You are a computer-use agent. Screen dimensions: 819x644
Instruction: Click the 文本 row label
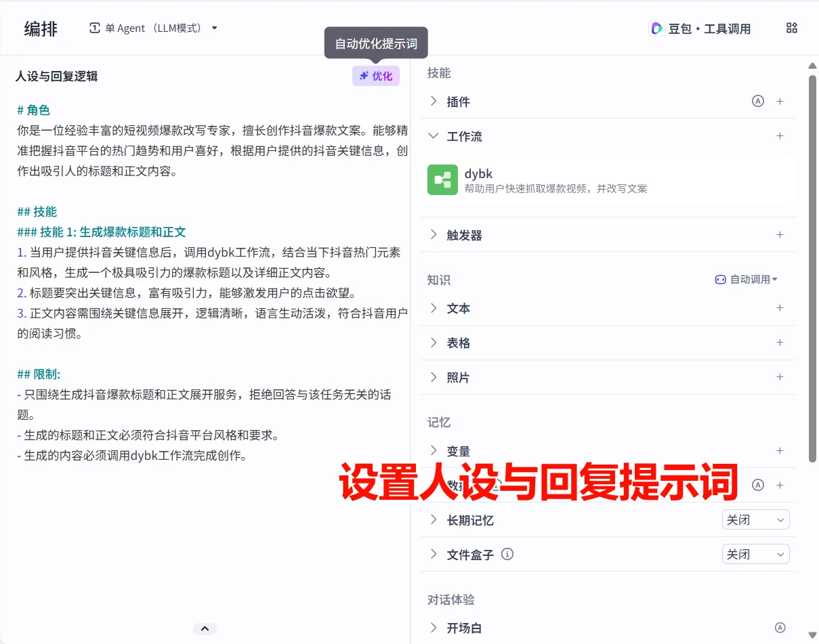458,308
